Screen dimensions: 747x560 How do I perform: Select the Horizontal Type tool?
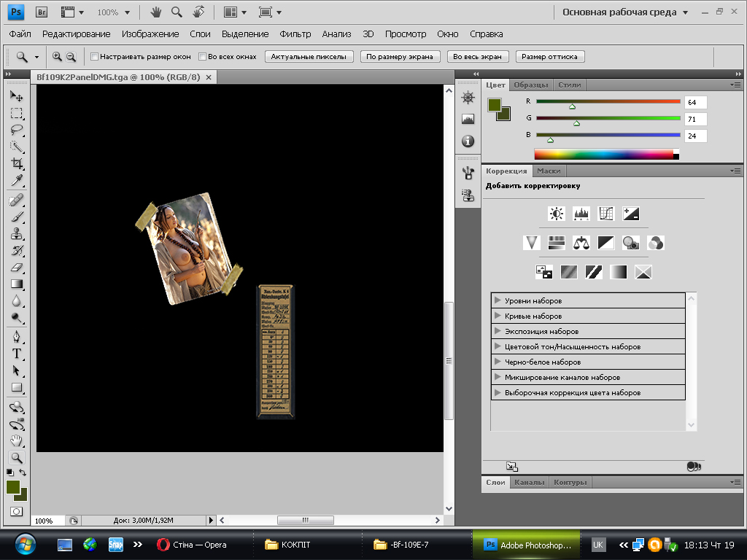point(16,354)
